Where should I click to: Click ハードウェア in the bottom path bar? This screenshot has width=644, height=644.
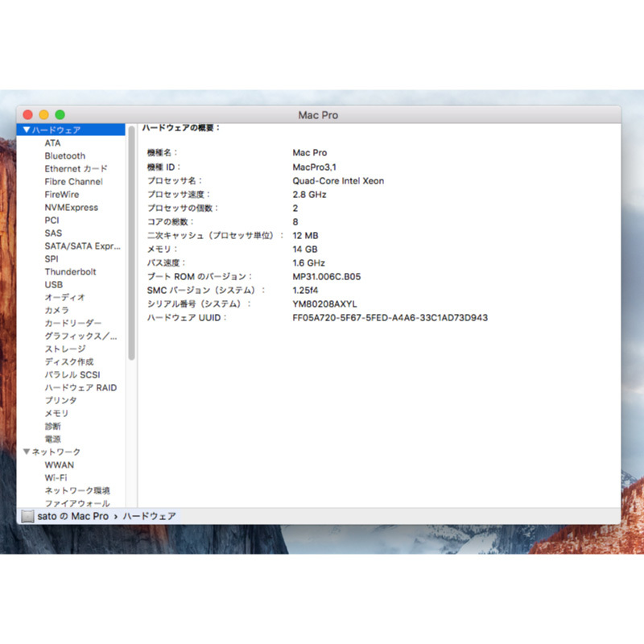pyautogui.click(x=149, y=516)
